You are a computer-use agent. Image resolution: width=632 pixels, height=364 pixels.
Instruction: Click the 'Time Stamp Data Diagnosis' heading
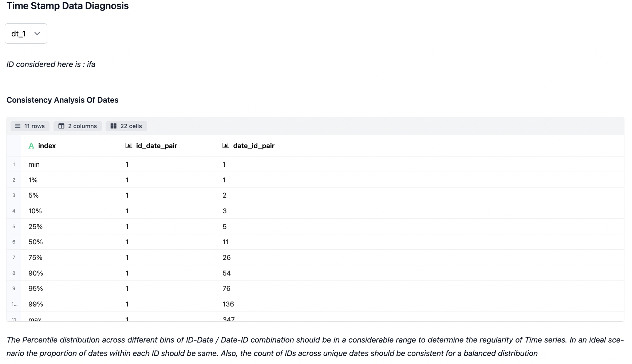[x=68, y=6]
